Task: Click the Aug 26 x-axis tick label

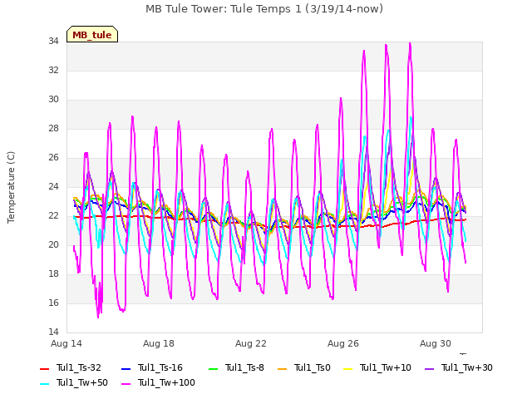Action: tap(343, 343)
